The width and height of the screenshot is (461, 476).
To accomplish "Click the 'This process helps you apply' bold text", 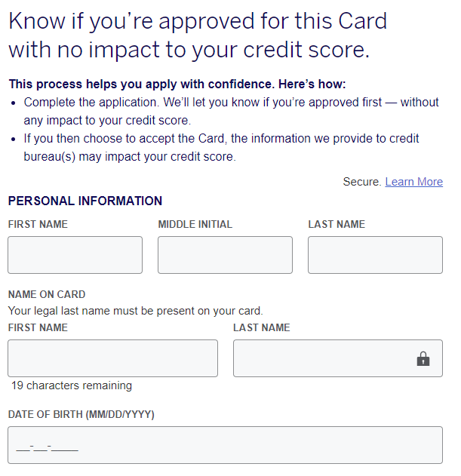I will tap(177, 84).
